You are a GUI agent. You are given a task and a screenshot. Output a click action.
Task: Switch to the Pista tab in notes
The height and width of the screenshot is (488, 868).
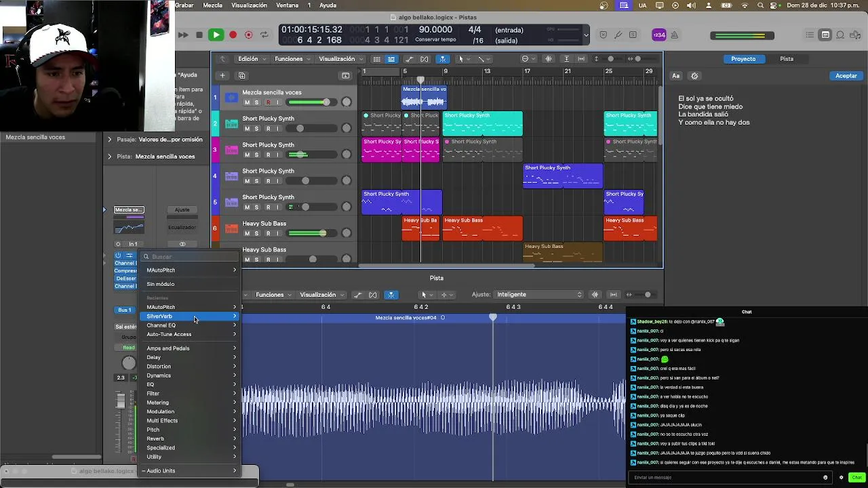pos(787,59)
